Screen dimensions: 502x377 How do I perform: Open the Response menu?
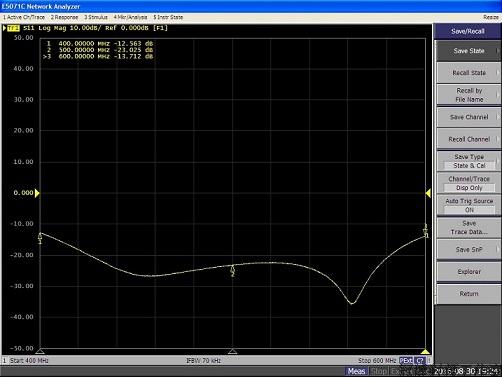[x=64, y=17]
